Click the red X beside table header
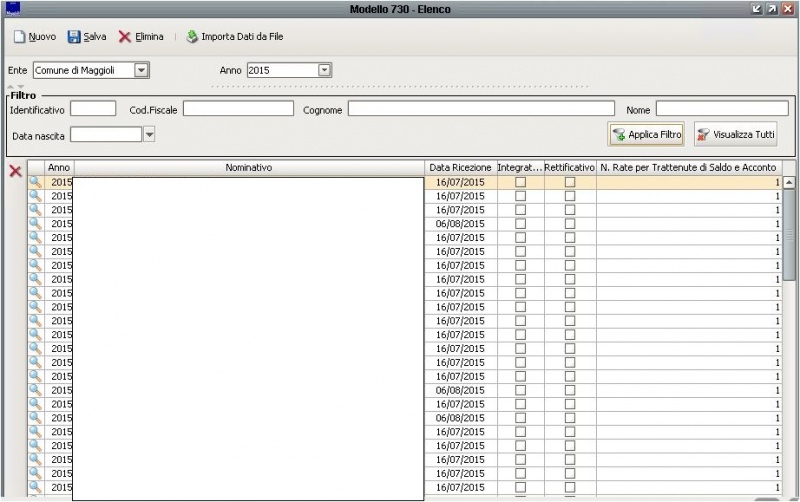 coord(15,171)
